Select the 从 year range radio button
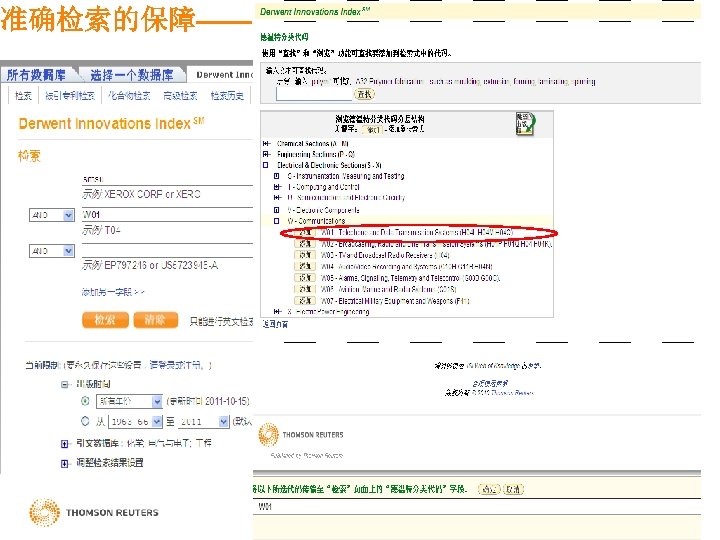Screen dimensions: 720x540 85,421
